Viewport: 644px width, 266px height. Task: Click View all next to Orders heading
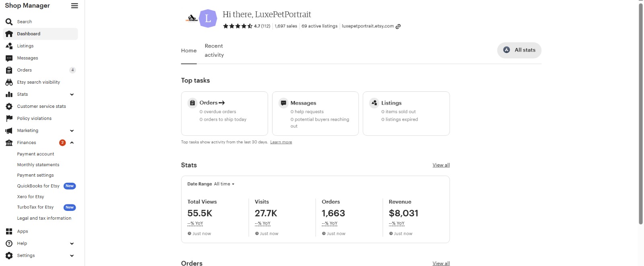441,263
